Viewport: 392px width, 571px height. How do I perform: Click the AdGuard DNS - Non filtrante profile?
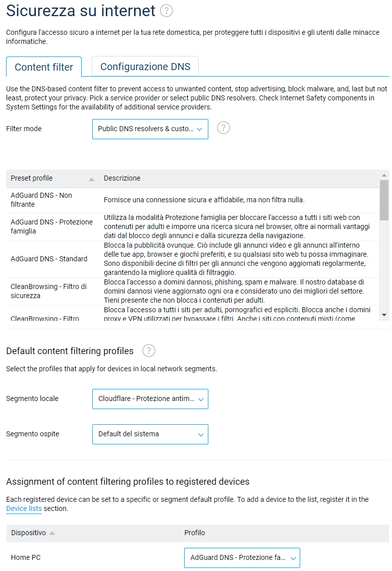tap(41, 200)
